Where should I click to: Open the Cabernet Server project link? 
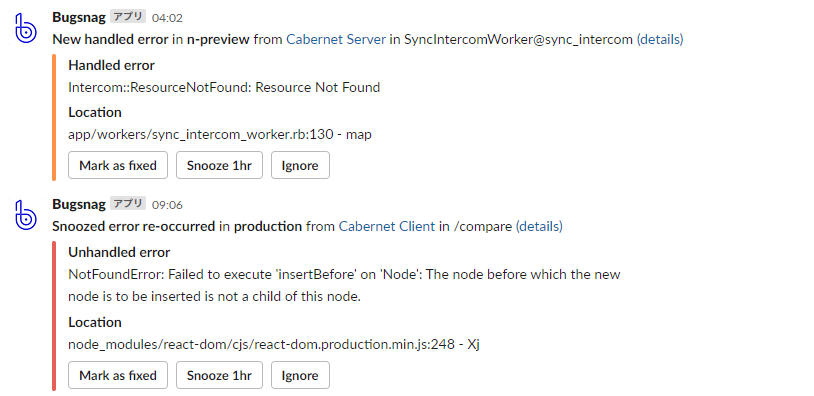[x=336, y=39]
